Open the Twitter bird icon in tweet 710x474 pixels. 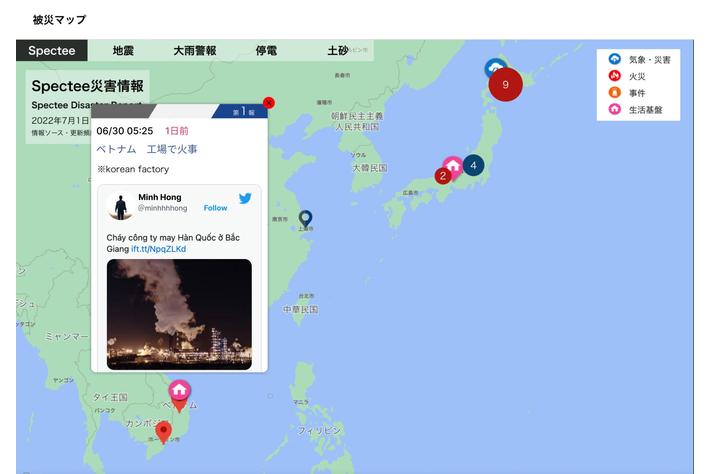point(245,198)
